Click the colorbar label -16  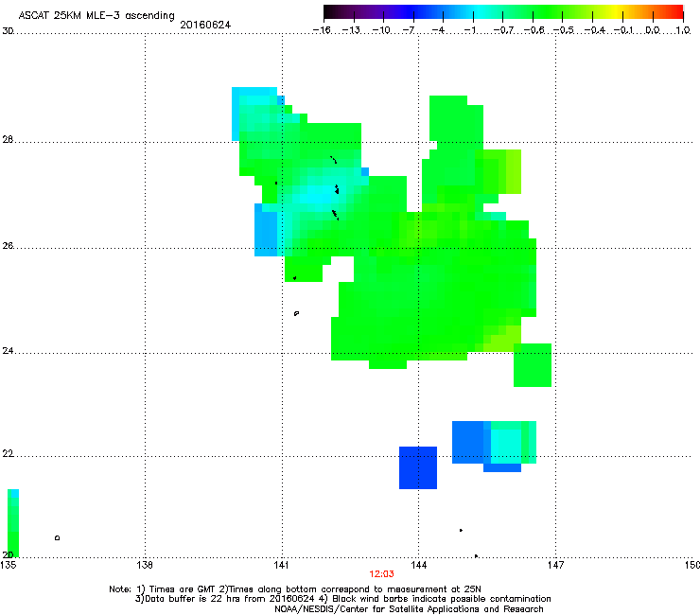pos(322,30)
